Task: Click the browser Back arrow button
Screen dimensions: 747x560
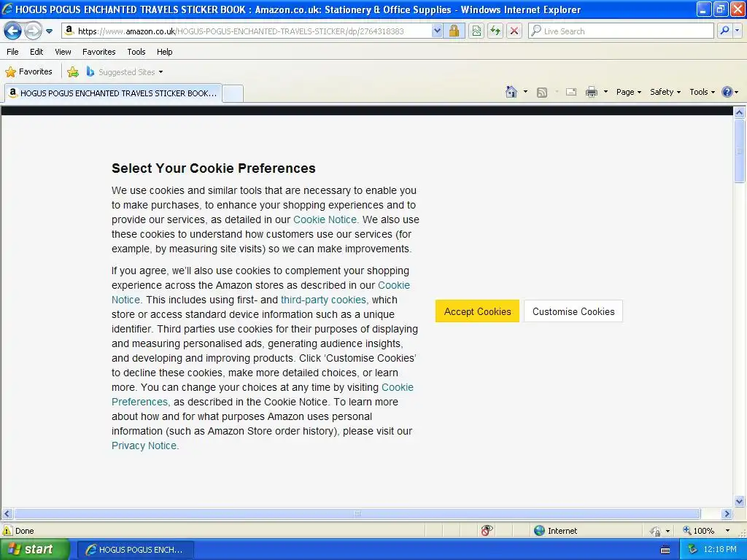Action: pyautogui.click(x=12, y=31)
